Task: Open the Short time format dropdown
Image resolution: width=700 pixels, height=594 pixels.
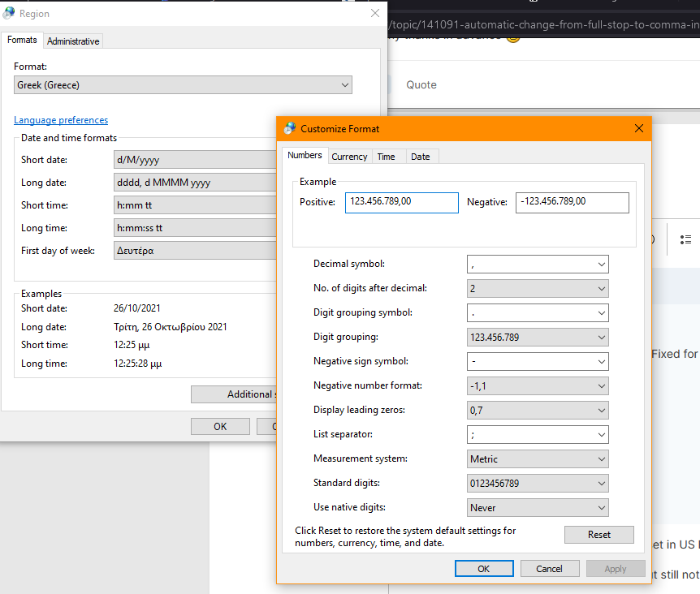Action: point(195,205)
